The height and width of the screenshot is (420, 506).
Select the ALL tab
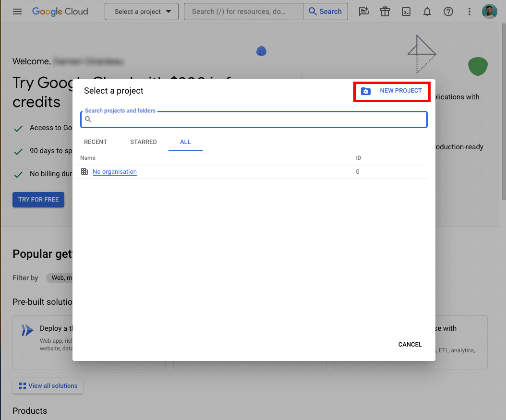click(185, 142)
